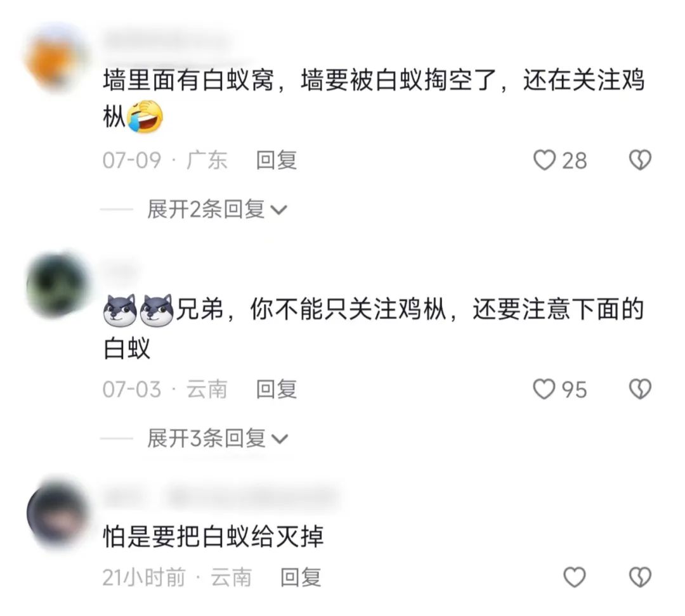Open the dark green avatar of second commenter
The image size is (685, 616).
point(56,285)
